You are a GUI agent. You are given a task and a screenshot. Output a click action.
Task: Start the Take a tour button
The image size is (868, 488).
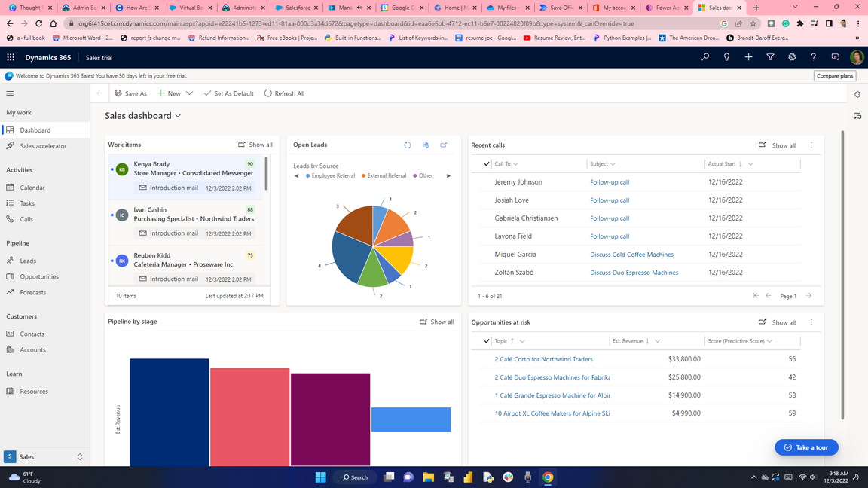[806, 447]
